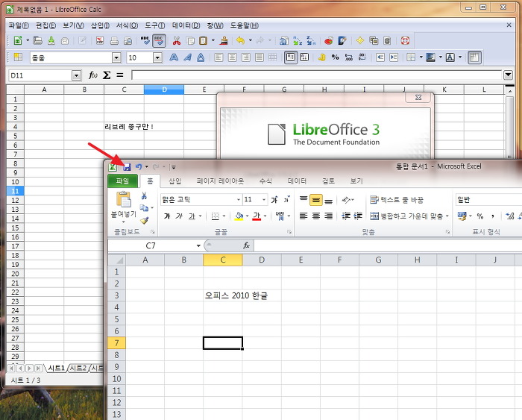This screenshot has height=420, width=522.
Task: Open the Excel number format dropdown (일반)
Action: [488, 199]
